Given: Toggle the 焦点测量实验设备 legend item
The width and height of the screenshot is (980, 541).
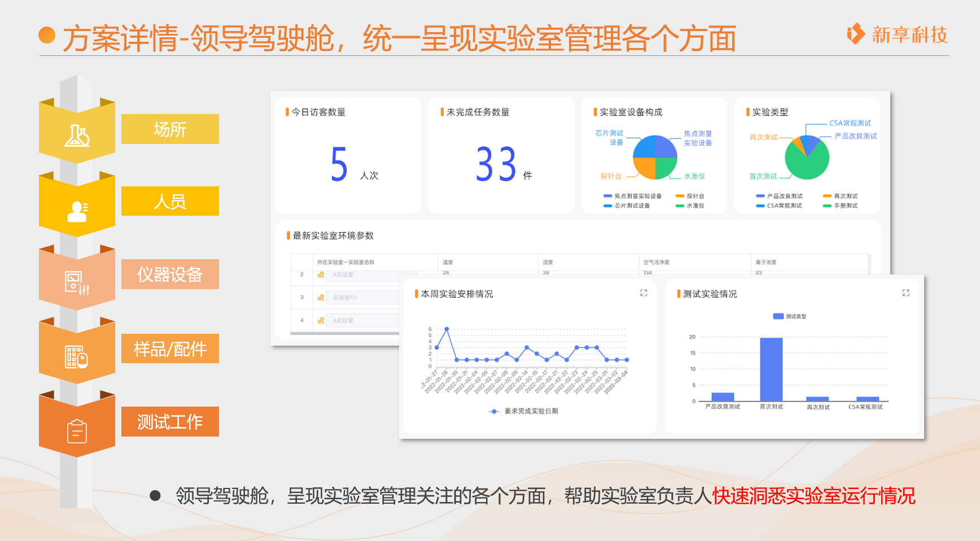Looking at the screenshot, I should [x=632, y=196].
